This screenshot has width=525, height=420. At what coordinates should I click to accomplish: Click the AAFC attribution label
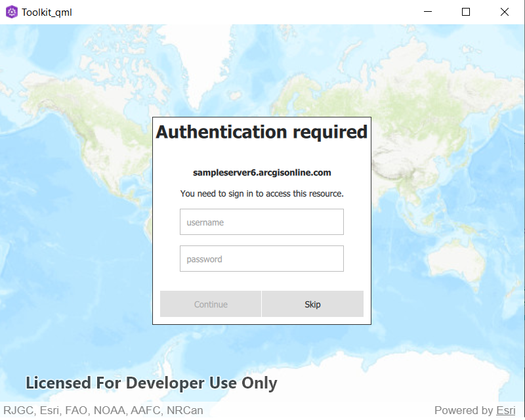146,410
